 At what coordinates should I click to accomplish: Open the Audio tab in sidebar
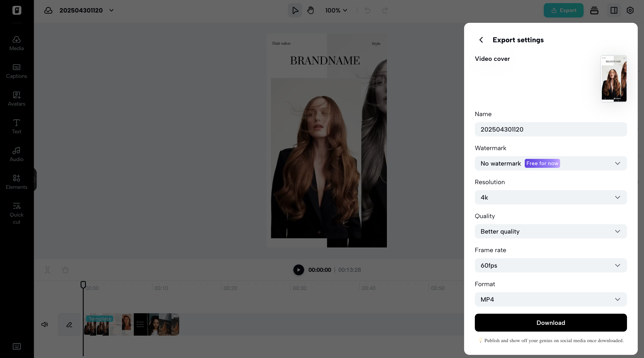point(17,154)
